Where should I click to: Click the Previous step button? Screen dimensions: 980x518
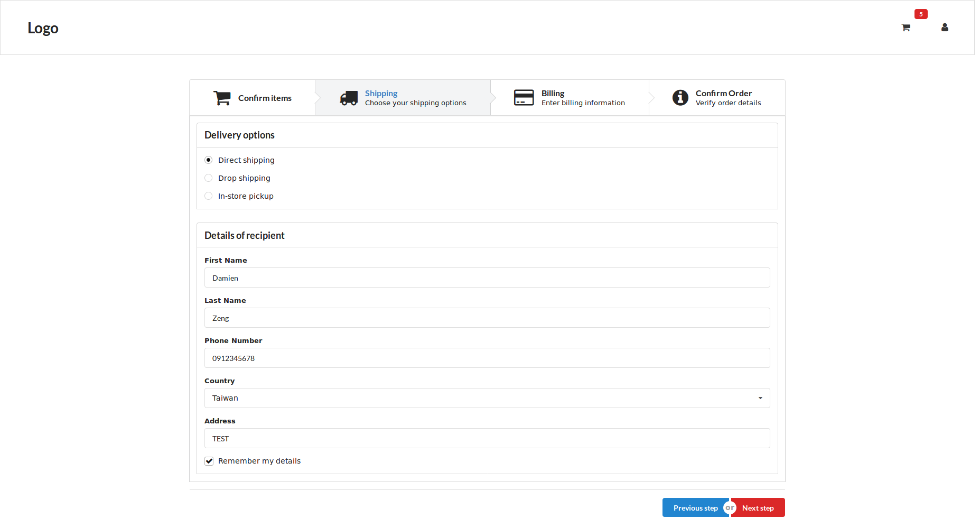coord(695,507)
